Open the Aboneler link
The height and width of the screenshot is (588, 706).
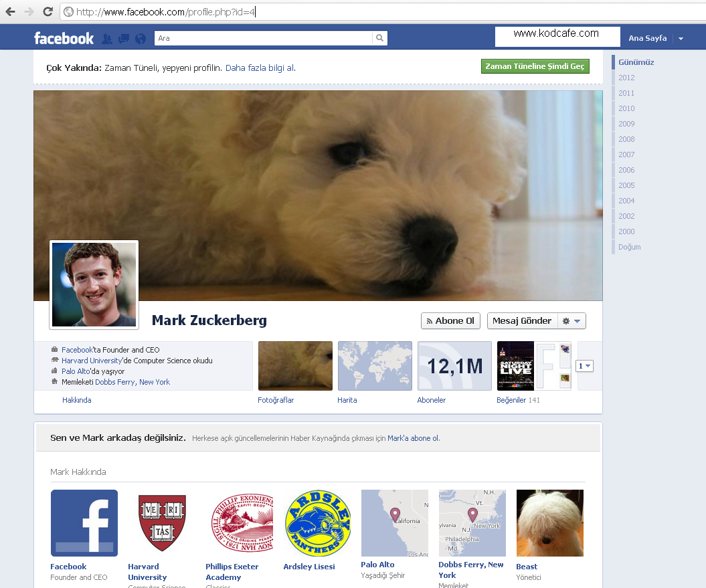tap(432, 400)
